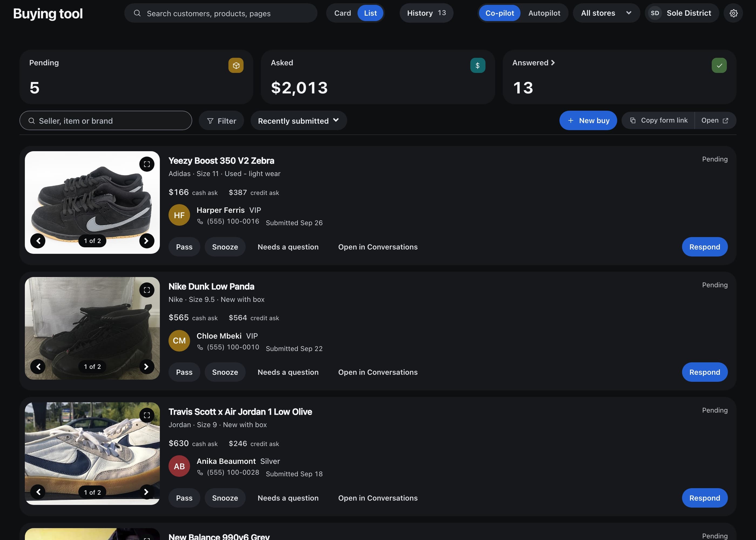
Task: Snooze the Travis Scott Jordan offer
Action: (x=225, y=498)
